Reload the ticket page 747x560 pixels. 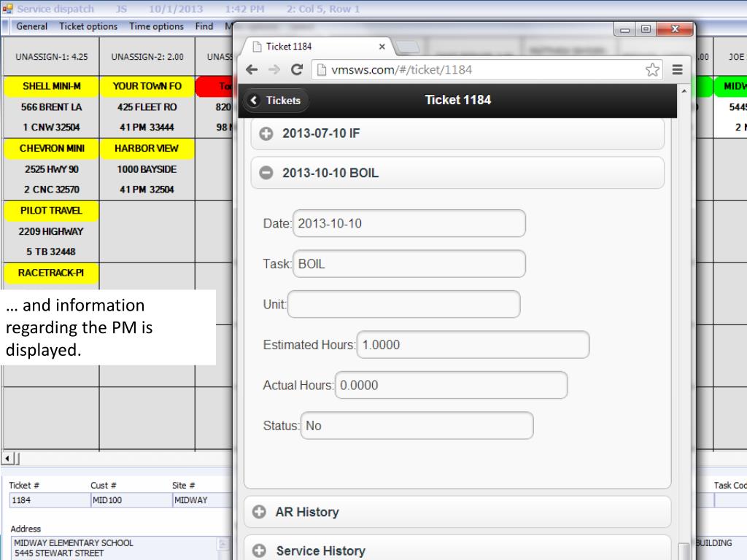(x=297, y=69)
